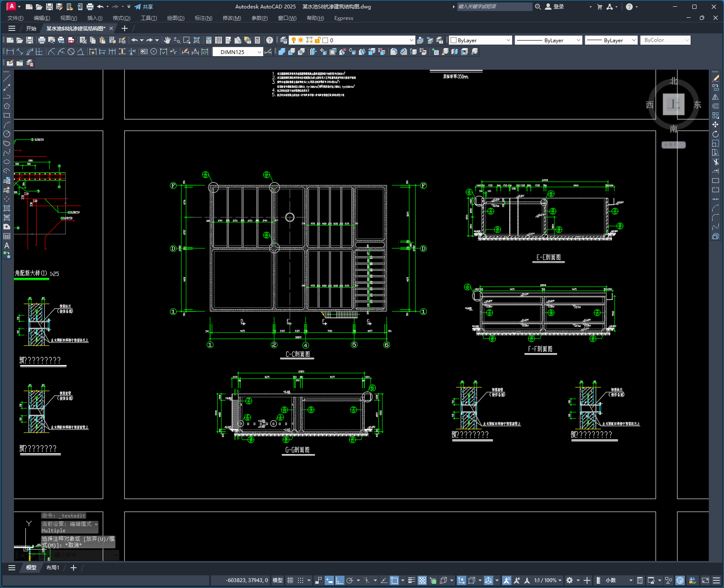The height and width of the screenshot is (588, 724).
Task: Open the 文件(F) menu
Action: coord(16,18)
